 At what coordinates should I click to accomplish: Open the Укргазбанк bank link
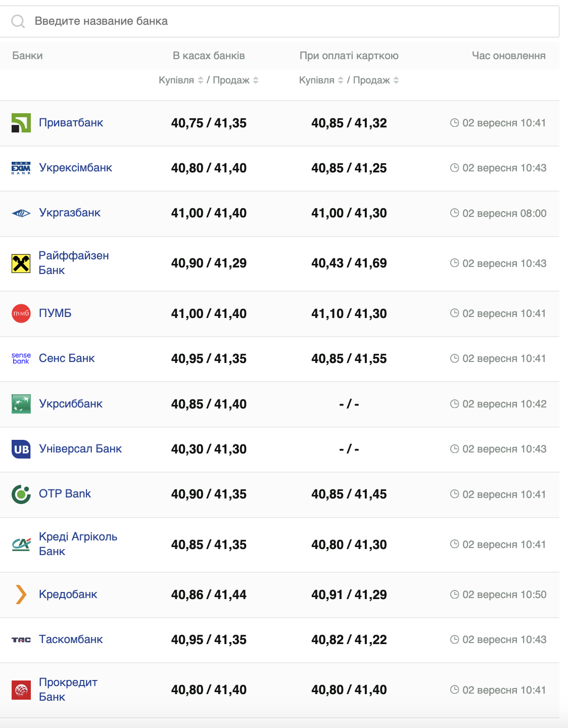coord(70,213)
